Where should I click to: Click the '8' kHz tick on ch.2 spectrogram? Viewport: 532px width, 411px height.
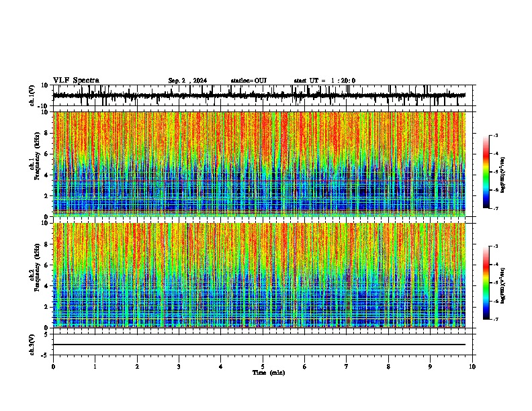pos(47,244)
